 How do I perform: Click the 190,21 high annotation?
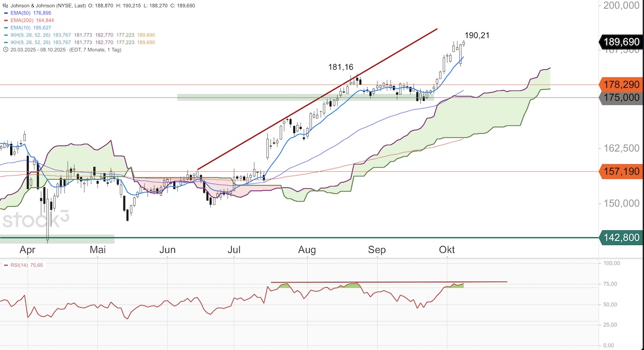pos(477,35)
